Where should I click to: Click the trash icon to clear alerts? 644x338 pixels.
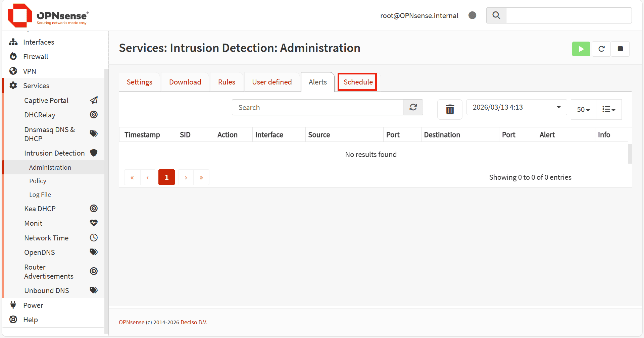coord(449,109)
